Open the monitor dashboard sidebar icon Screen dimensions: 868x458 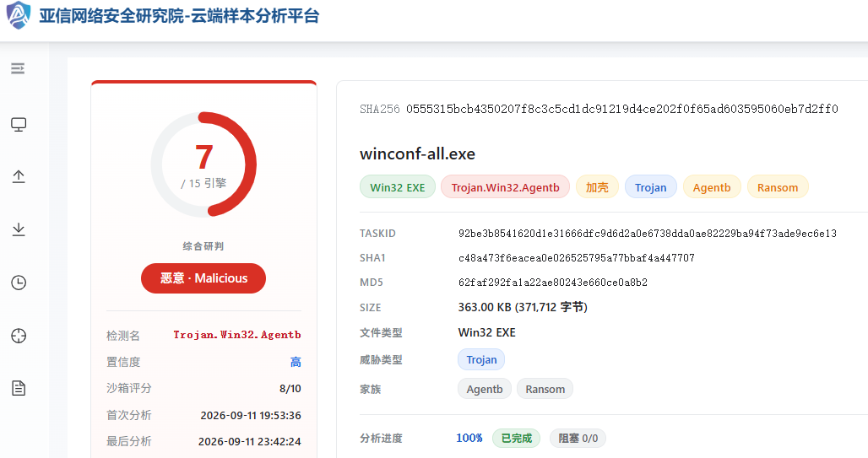pos(19,125)
